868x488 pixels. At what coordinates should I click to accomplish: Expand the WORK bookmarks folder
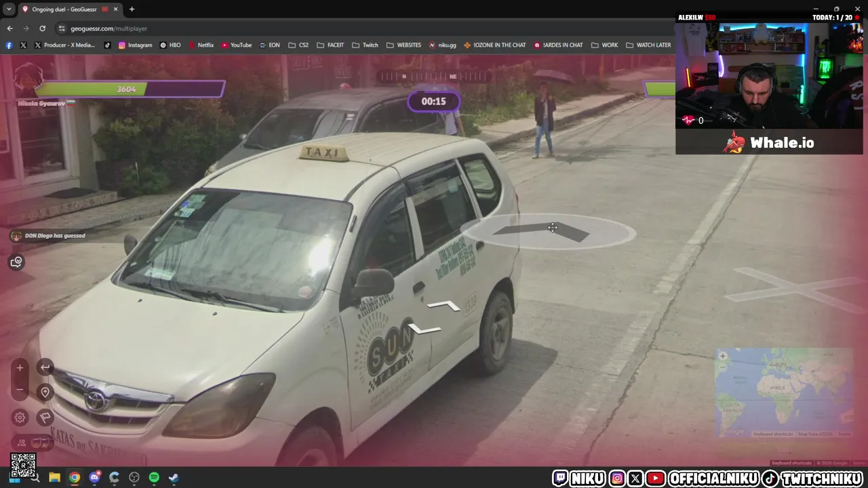click(604, 45)
